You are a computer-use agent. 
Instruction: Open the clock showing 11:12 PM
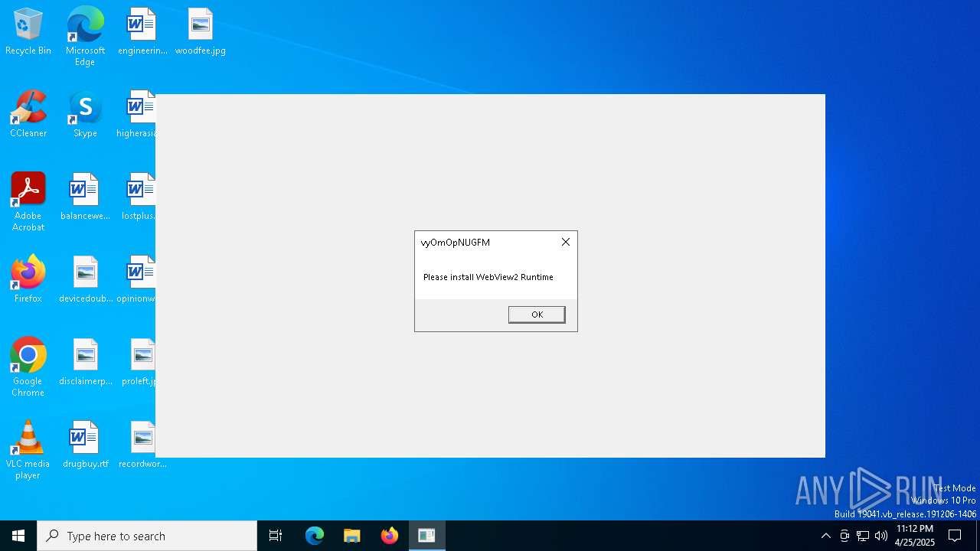pyautogui.click(x=915, y=536)
